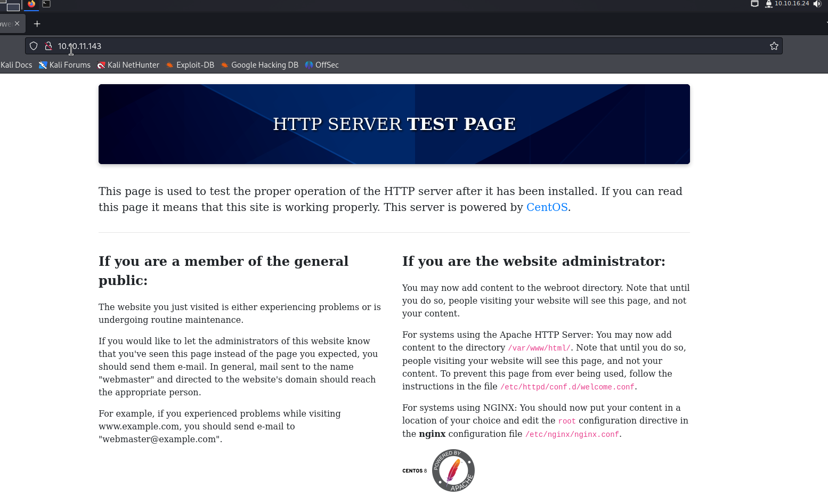Open the Kali Docs bookmark
The width and height of the screenshot is (828, 504).
point(16,65)
